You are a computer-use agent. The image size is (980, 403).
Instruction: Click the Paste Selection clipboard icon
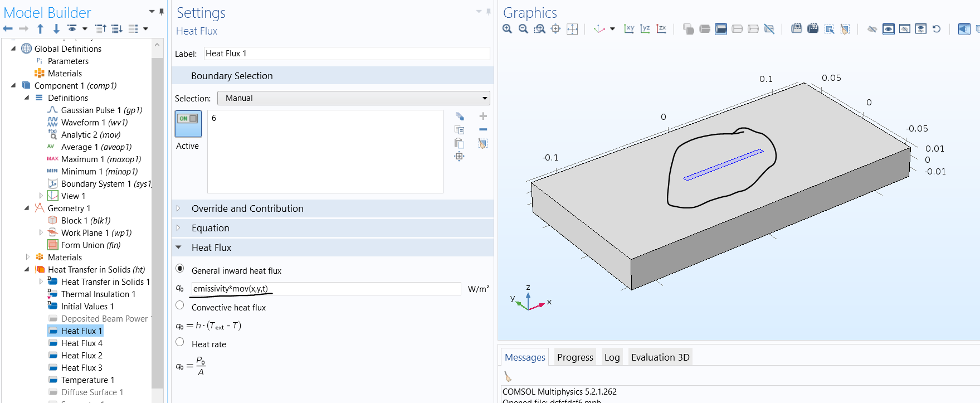tap(459, 143)
